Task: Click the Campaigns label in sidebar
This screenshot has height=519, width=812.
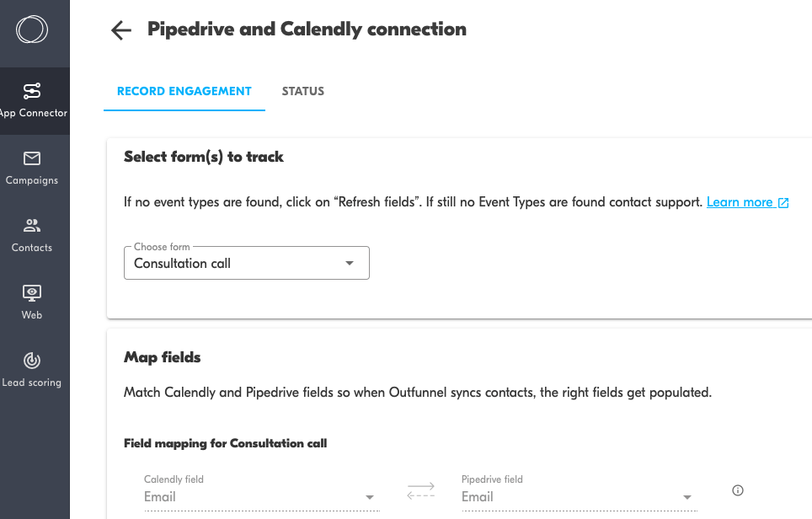Action: pyautogui.click(x=32, y=180)
